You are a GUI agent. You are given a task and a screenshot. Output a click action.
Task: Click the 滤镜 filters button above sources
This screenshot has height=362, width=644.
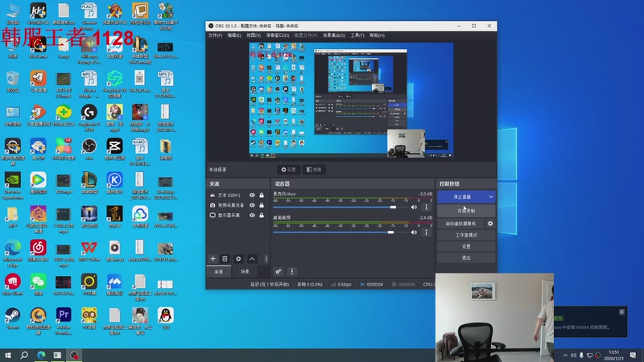pyautogui.click(x=314, y=170)
